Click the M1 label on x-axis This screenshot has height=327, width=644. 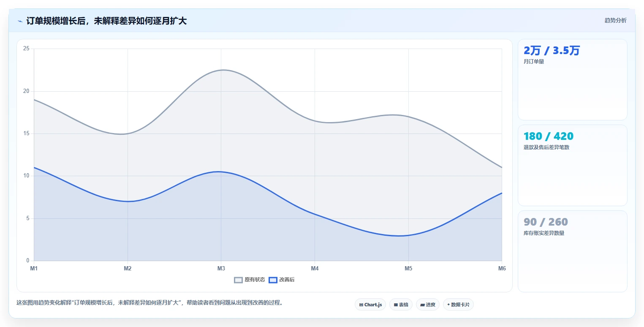coord(34,268)
